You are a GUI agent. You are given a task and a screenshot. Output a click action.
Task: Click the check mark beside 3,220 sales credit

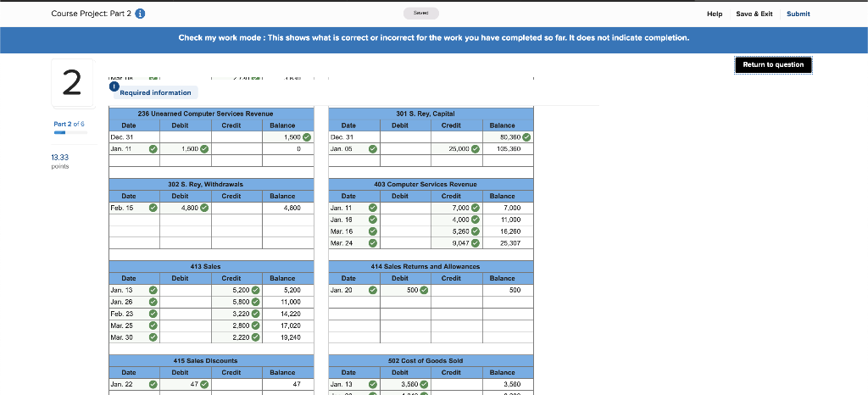point(256,314)
